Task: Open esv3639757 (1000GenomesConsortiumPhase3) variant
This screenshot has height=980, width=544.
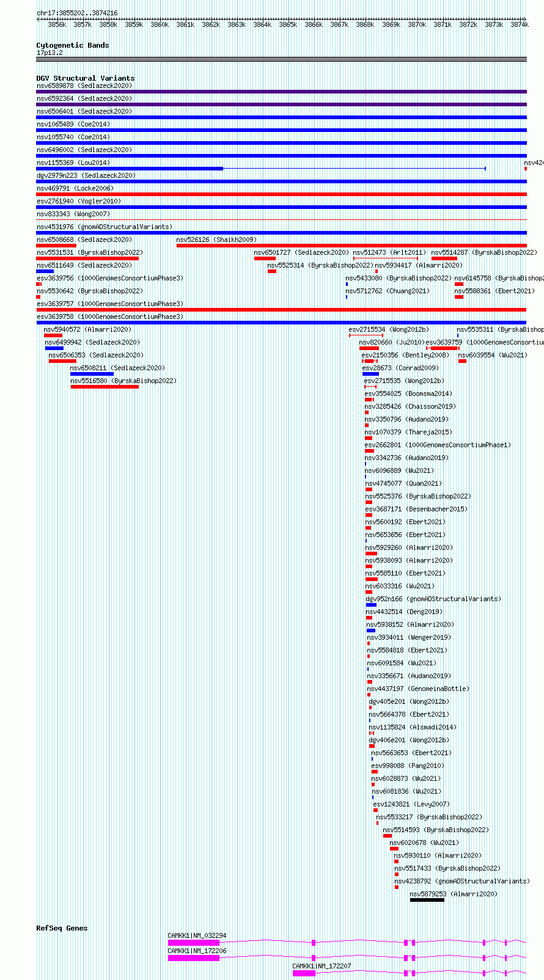Action: point(110,304)
